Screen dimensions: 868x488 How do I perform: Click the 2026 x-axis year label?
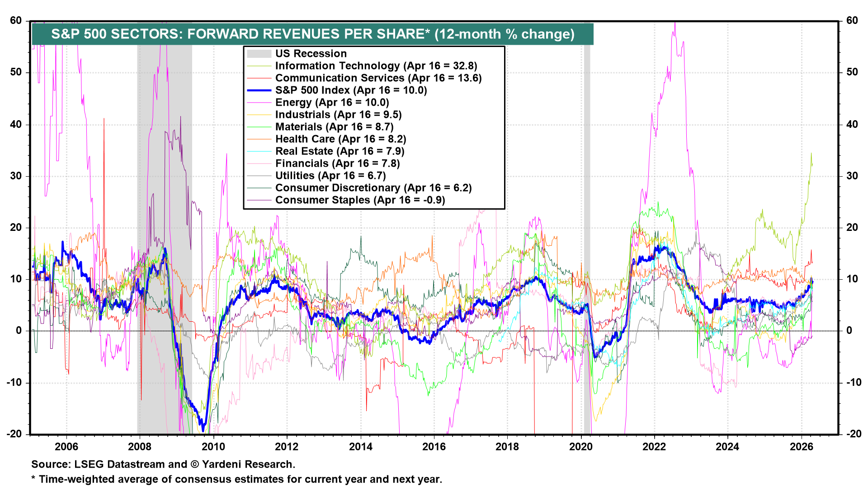(x=801, y=447)
